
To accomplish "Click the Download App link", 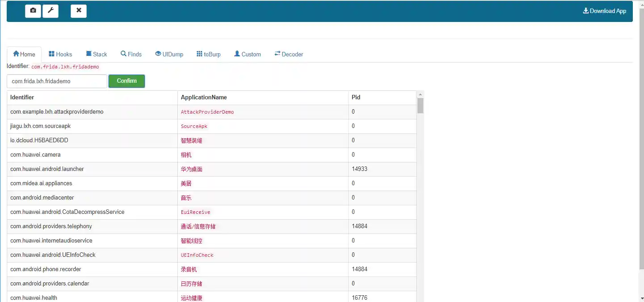I will 605,11.
